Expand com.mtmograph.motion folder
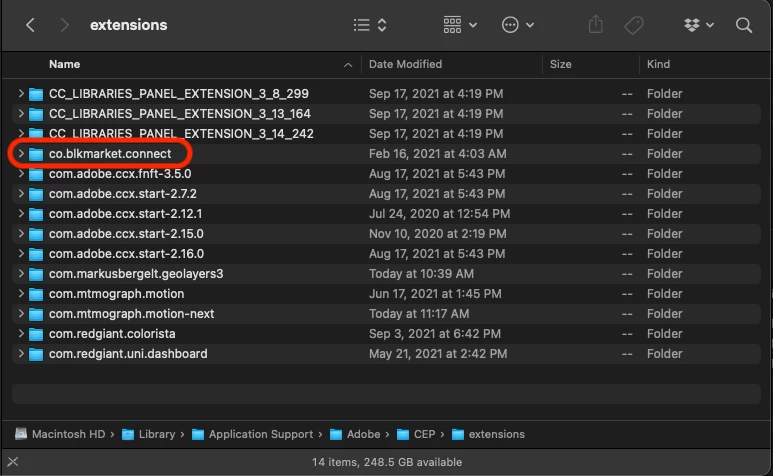The width and height of the screenshot is (773, 476). tap(21, 293)
